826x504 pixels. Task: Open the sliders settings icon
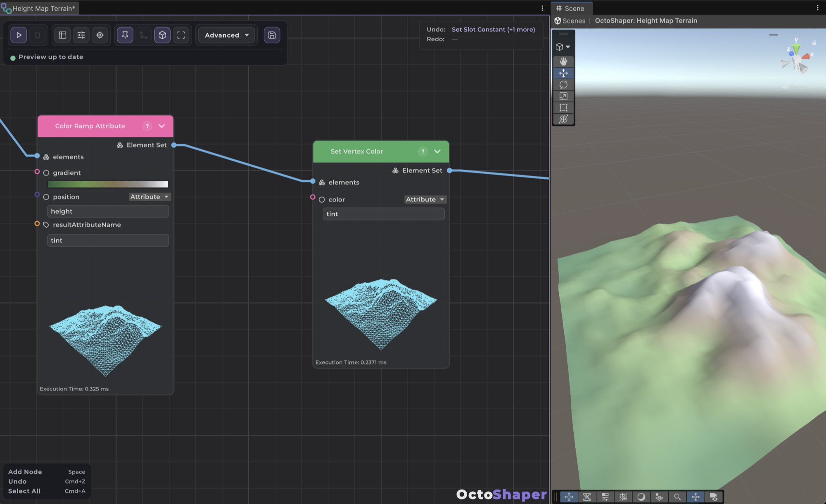[81, 35]
